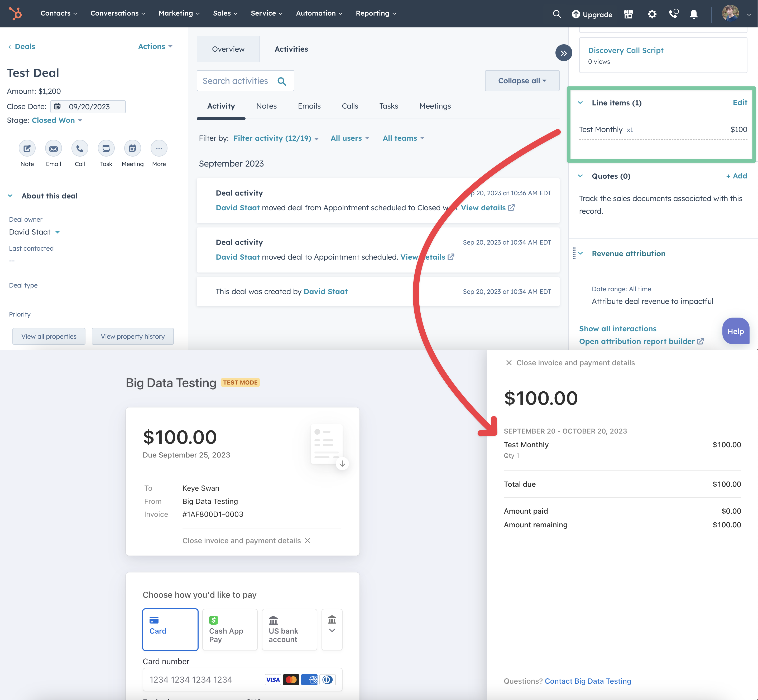Viewport: 758px width, 700px height.
Task: Schedule a Meeting using the meeting icon
Action: pos(132,148)
